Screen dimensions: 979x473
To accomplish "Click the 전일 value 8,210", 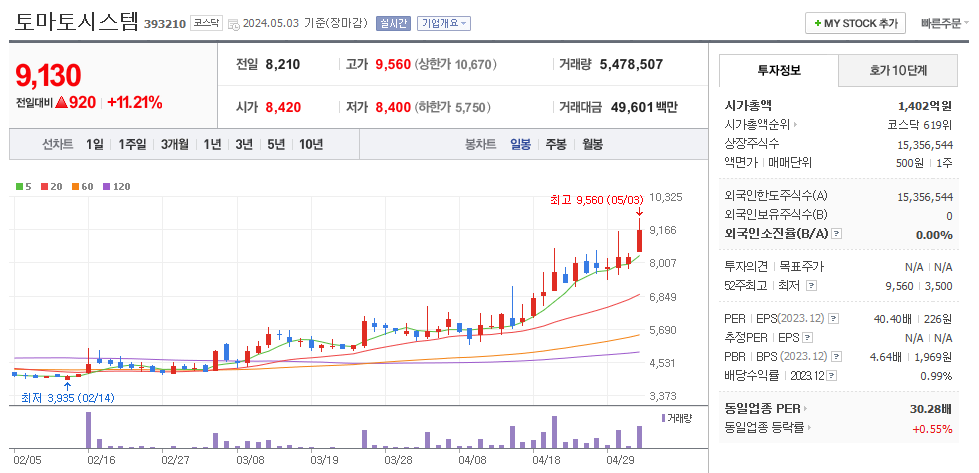I will [283, 64].
